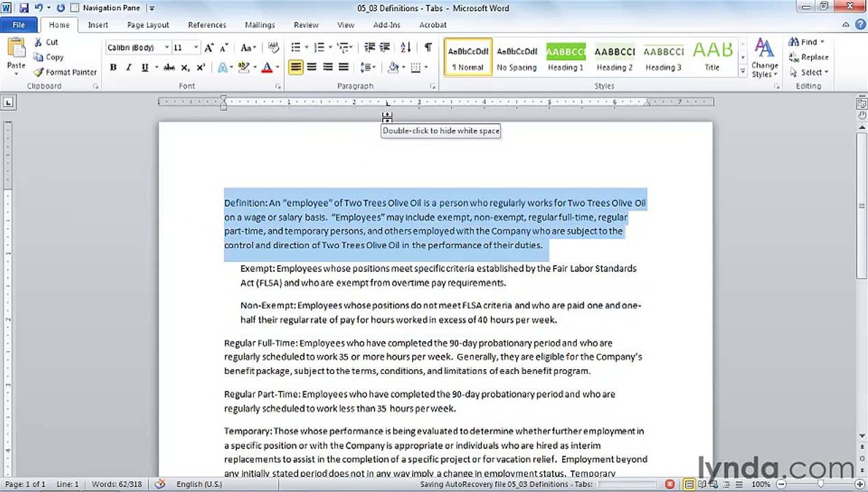868x492 pixels.
Task: Expand the font color dropdown arrow
Action: 277,68
